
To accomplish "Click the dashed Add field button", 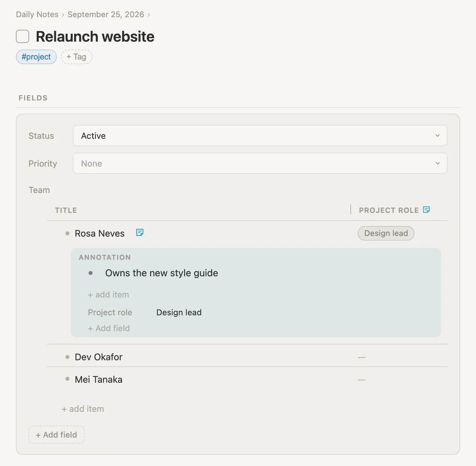I will click(x=57, y=435).
